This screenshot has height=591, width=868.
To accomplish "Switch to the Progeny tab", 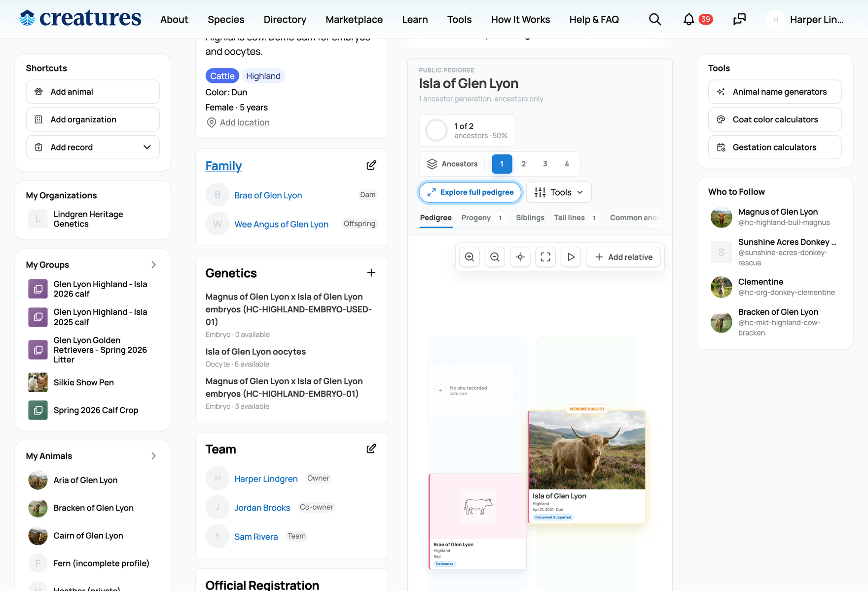I will pyautogui.click(x=483, y=218).
